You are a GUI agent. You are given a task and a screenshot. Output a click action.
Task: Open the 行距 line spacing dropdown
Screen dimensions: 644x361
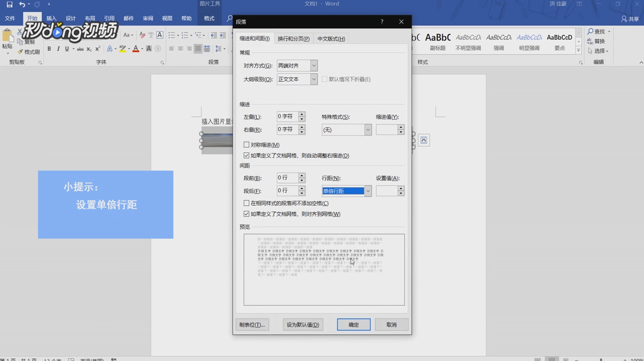(368, 191)
